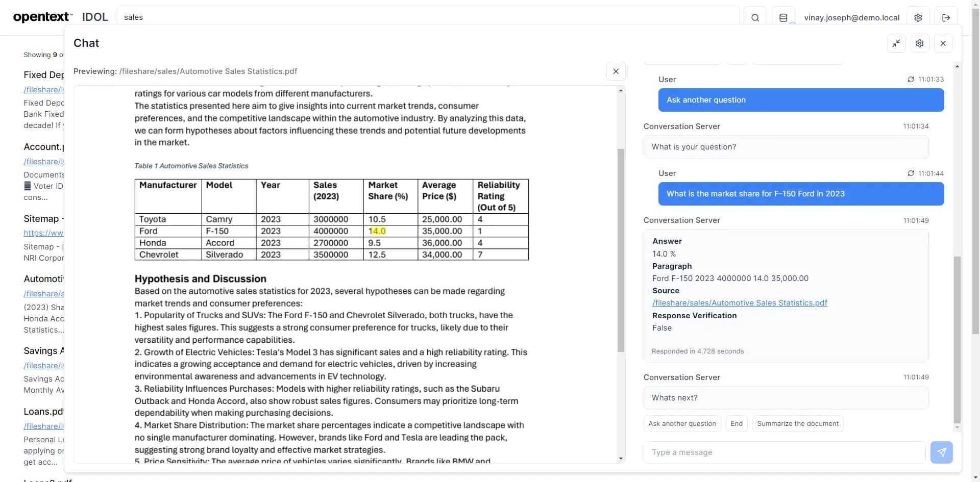Image resolution: width=980 pixels, height=482 pixels.
Task: Click the 'Response Verification' label
Action: pos(695,316)
